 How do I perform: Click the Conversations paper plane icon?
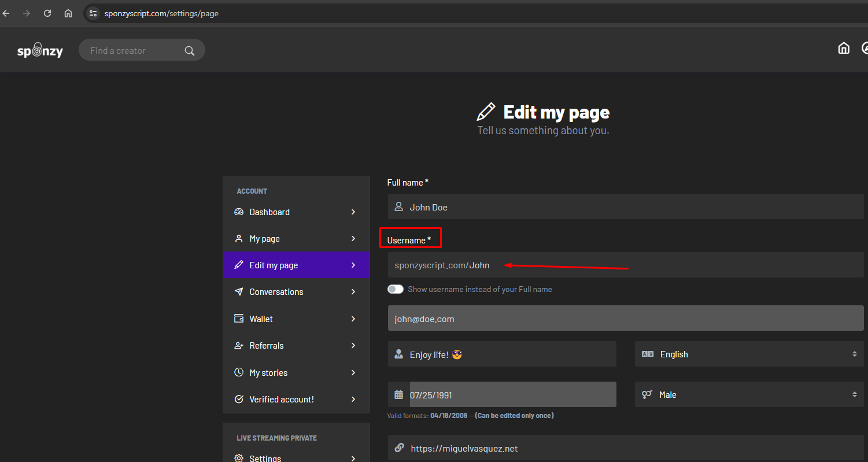coord(239,291)
